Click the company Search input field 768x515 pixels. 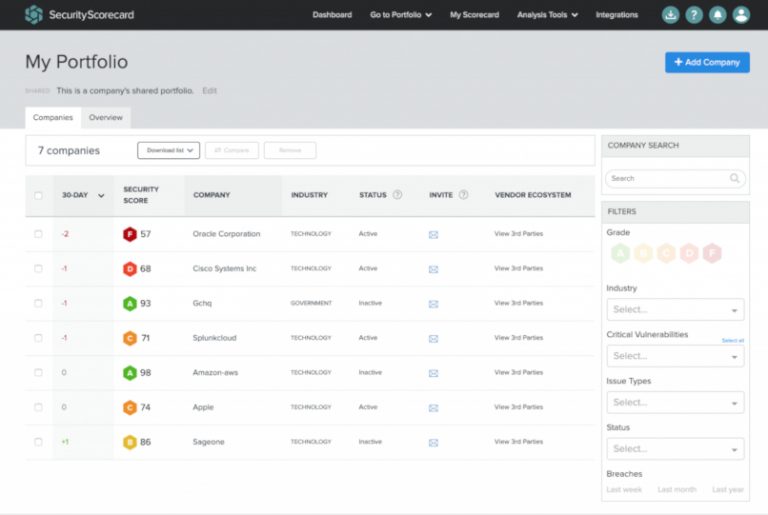click(x=675, y=178)
